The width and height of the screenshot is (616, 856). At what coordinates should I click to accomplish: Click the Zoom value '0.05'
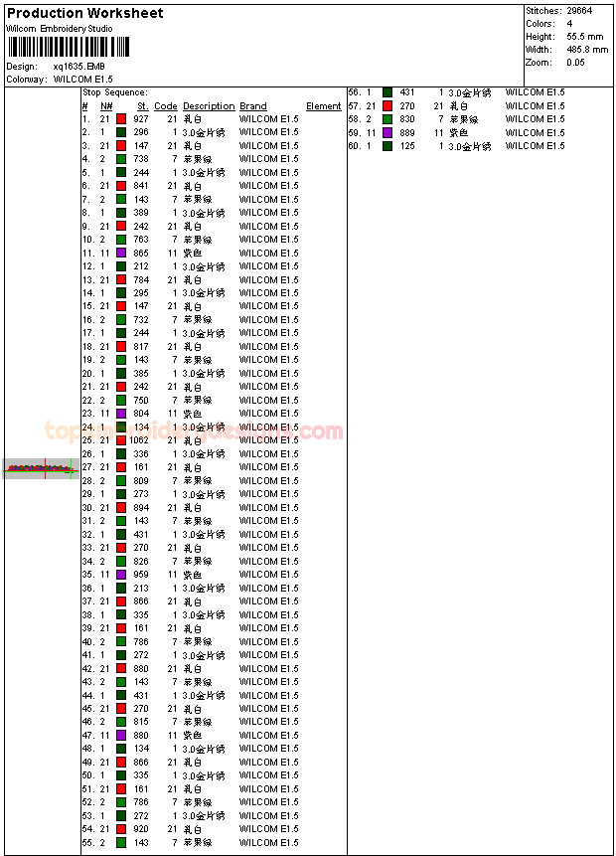point(575,63)
